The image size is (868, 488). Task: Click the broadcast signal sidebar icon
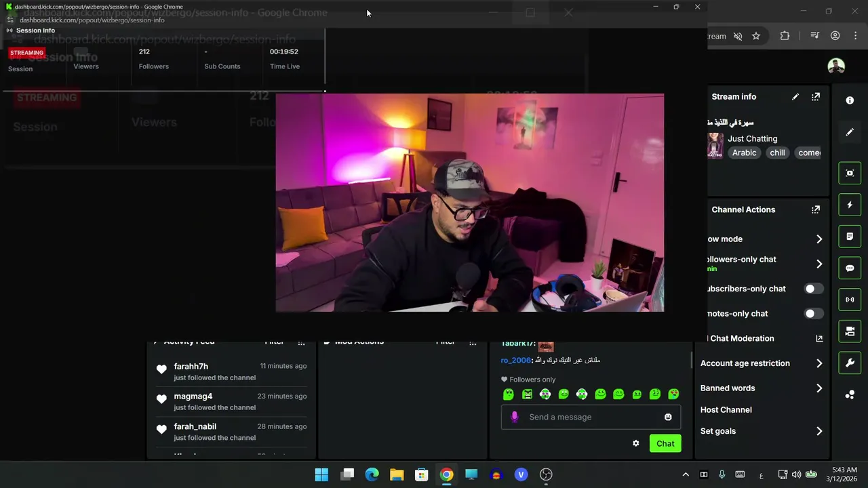[850, 300]
